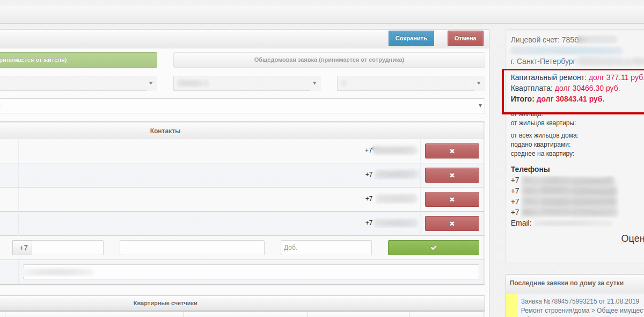Remove the second contact with red X
The width and height of the screenshot is (644, 317).
click(x=452, y=175)
